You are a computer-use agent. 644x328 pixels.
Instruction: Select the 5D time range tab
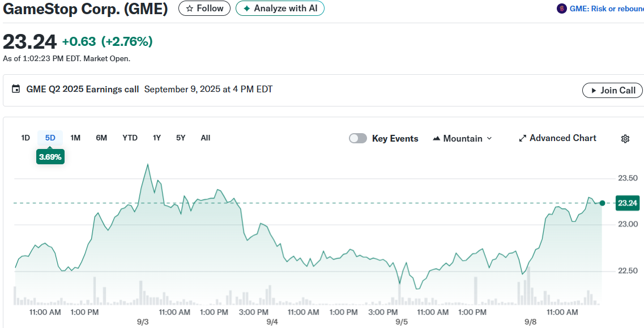tap(50, 138)
